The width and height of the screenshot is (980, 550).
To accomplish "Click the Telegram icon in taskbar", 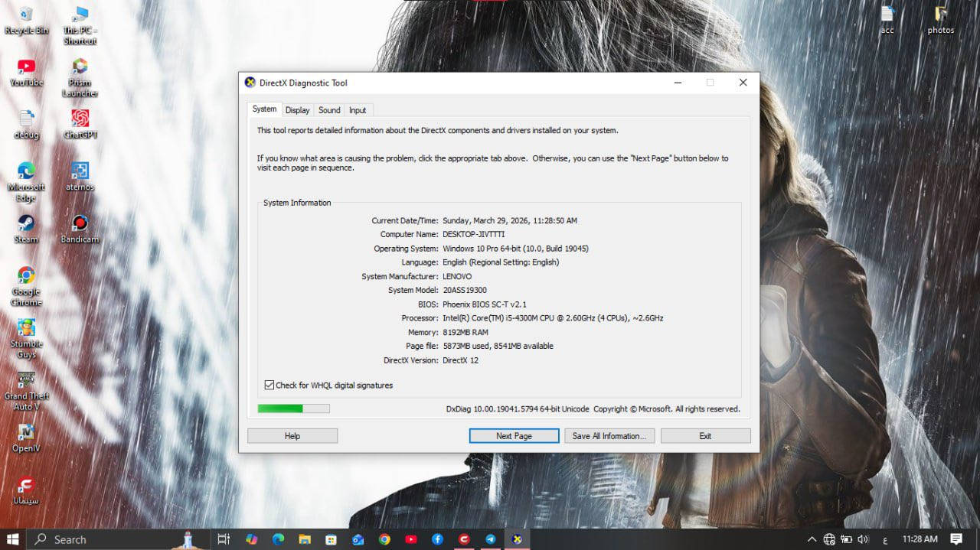I will click(x=490, y=539).
